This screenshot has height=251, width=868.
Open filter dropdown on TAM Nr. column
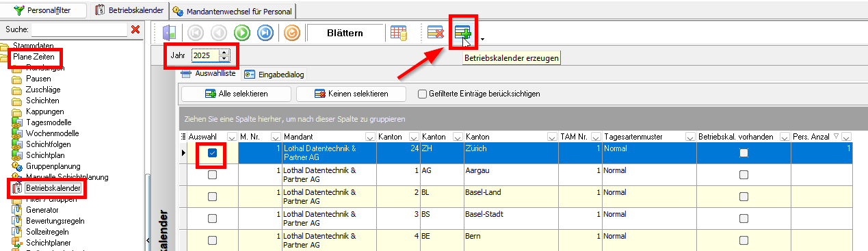click(596, 137)
